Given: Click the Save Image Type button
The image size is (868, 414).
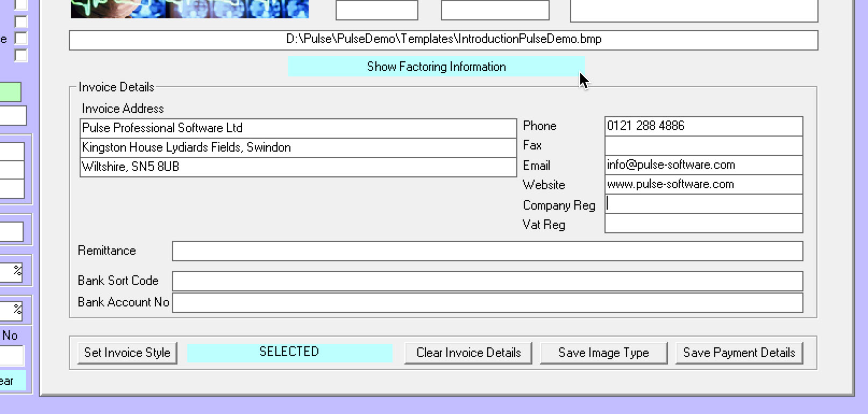Looking at the screenshot, I should click(603, 353).
